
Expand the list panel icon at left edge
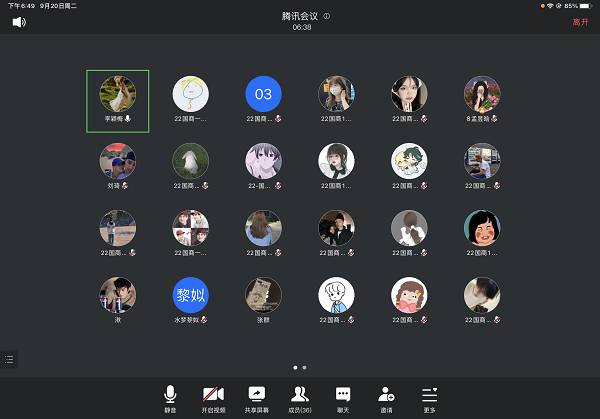tap(9, 358)
